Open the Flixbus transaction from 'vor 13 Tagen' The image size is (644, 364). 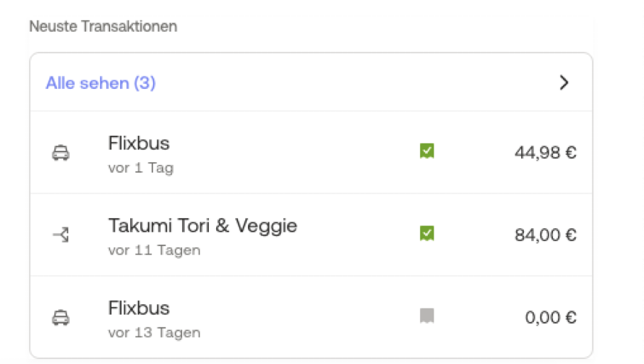tap(311, 317)
